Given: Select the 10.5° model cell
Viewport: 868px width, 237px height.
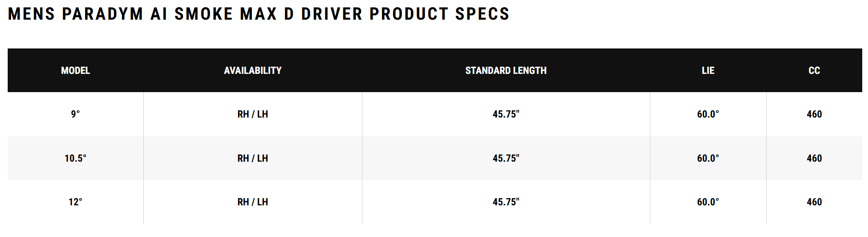Looking at the screenshot, I should point(75,158).
